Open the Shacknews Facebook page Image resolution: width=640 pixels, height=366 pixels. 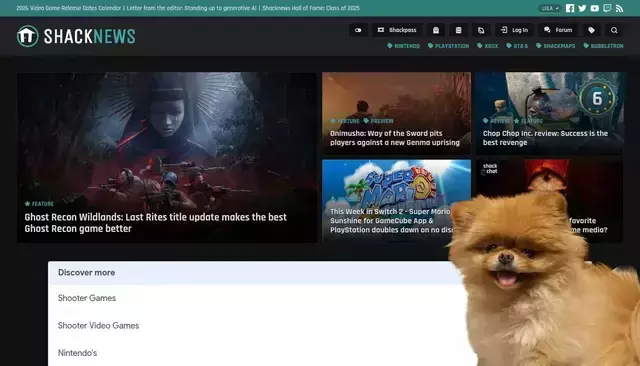(570, 8)
